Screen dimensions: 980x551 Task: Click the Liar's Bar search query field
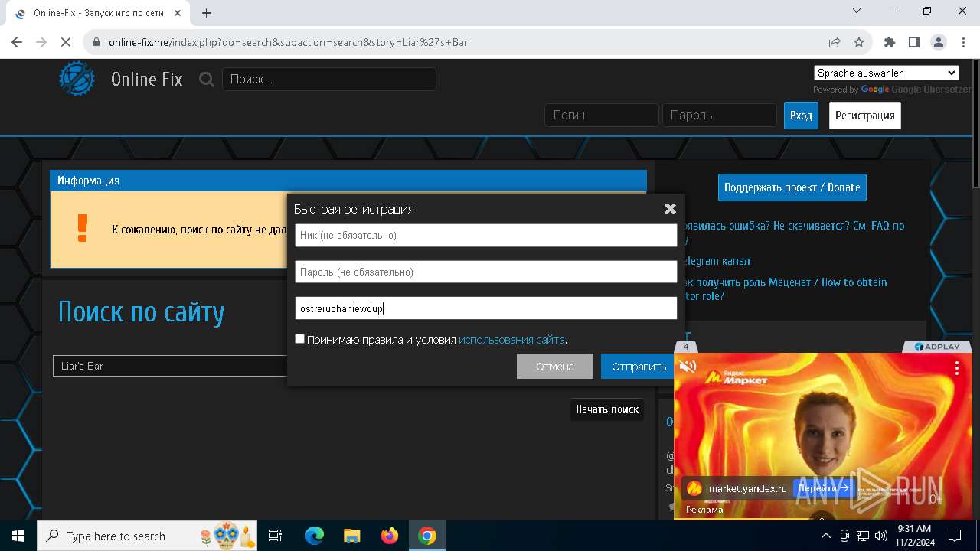(170, 366)
